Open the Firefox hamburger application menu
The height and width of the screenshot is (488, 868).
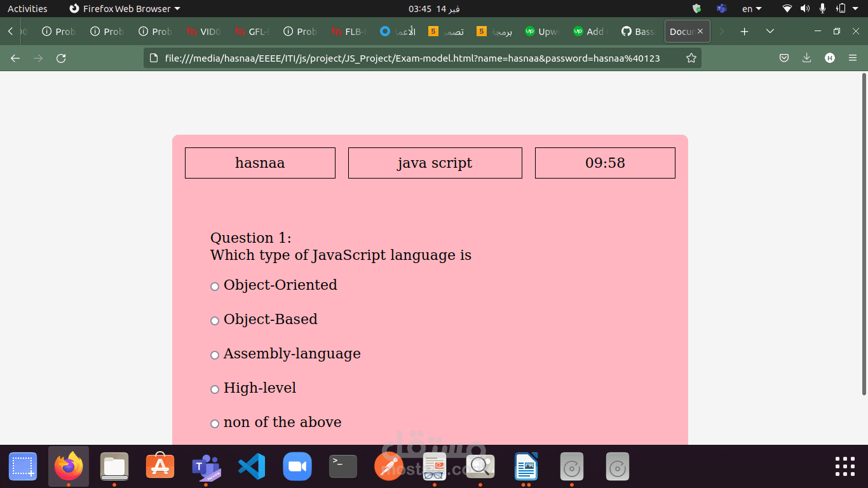click(853, 58)
